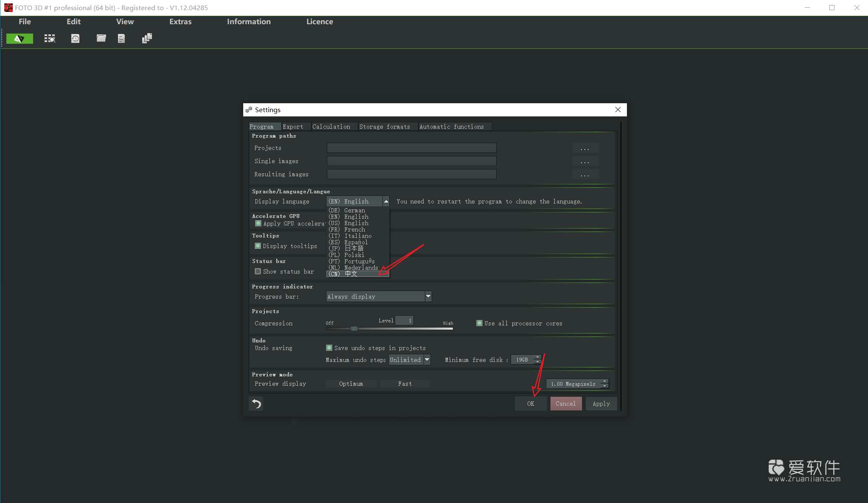Click the reset arrow icon in Settings
Viewport: 868px width, 503px height.
(256, 403)
